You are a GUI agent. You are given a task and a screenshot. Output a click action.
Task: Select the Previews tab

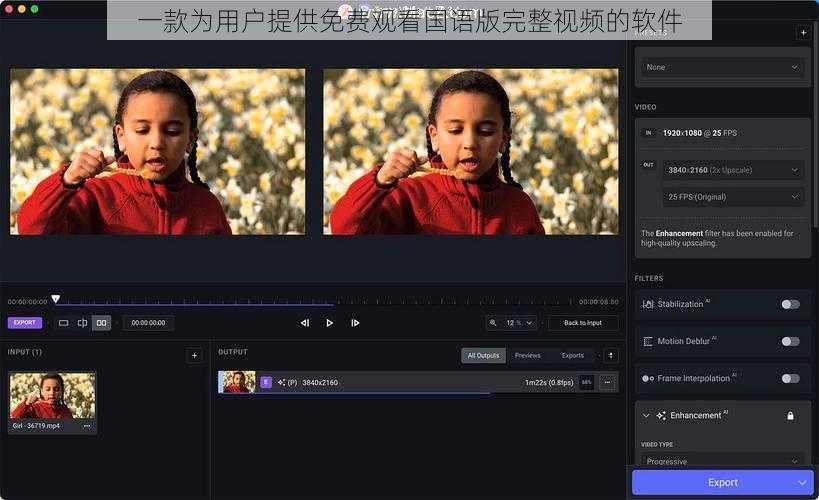pyautogui.click(x=528, y=356)
